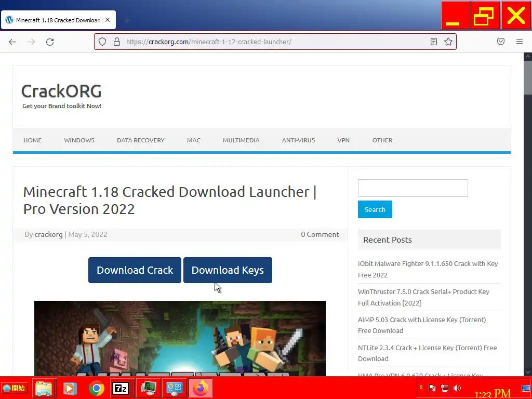
Task: Switch to Firefox on the taskbar
Action: [201, 389]
